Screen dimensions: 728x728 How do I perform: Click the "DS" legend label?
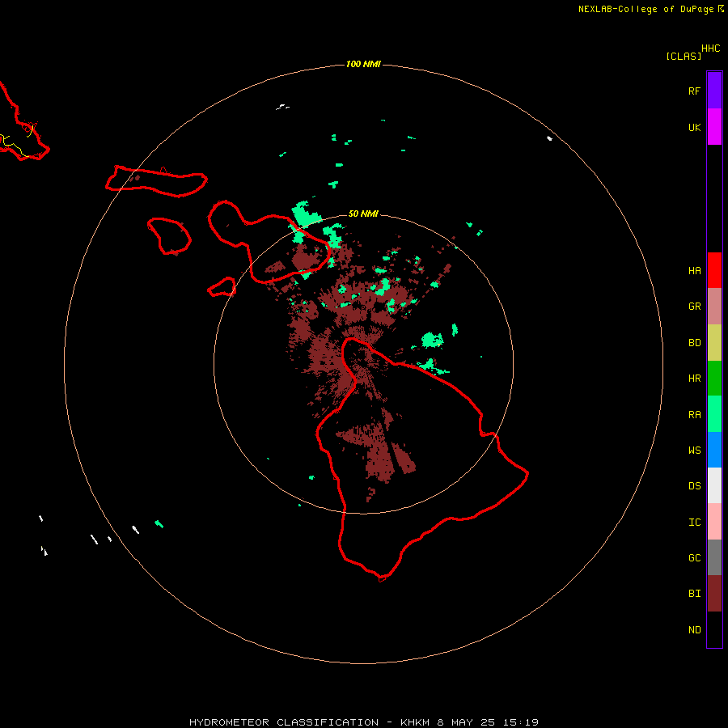click(694, 486)
